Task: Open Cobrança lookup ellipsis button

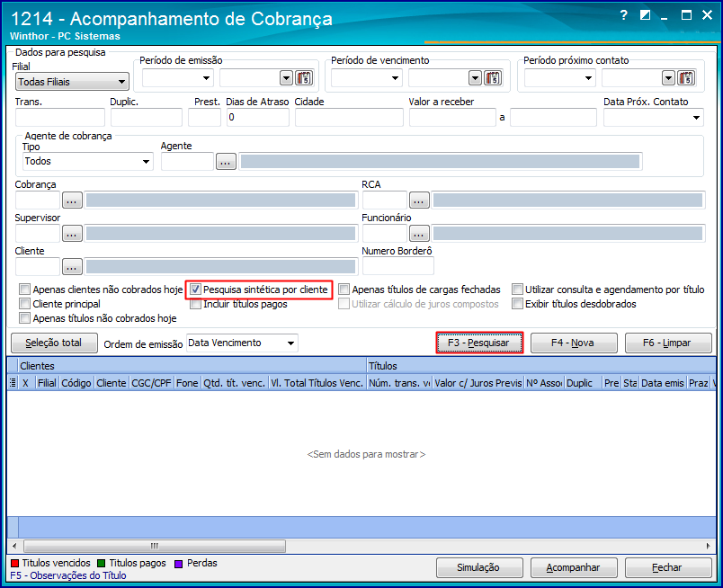Action: pos(72,200)
